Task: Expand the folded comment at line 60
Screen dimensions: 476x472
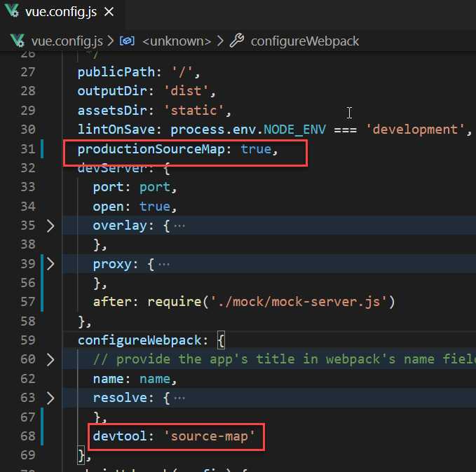Action: [x=50, y=360]
